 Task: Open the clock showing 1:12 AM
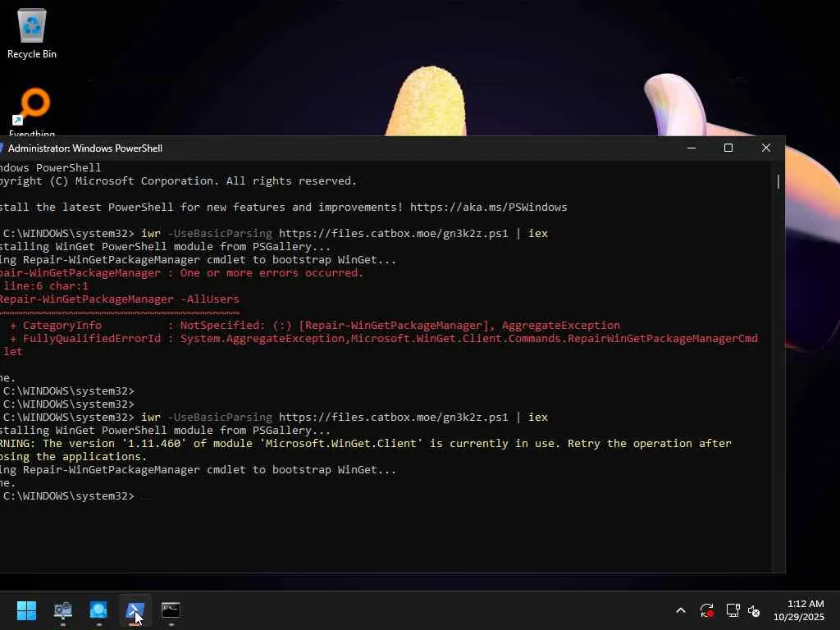[x=806, y=604]
